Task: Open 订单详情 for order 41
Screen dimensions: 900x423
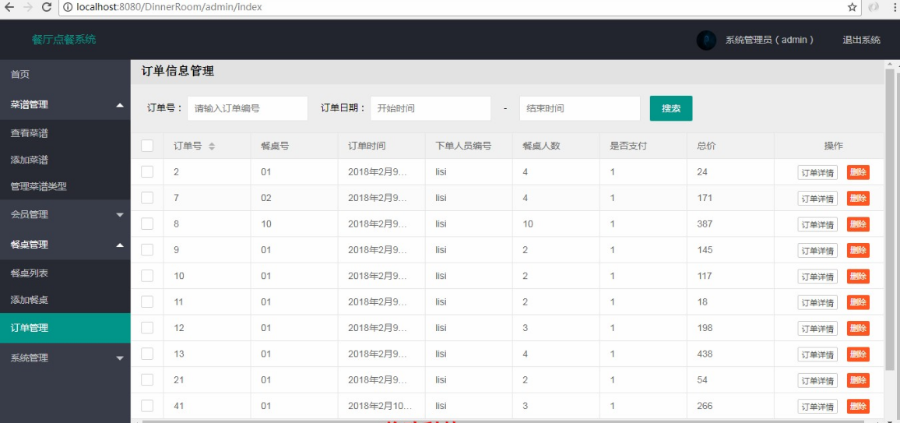Action: [x=817, y=407]
